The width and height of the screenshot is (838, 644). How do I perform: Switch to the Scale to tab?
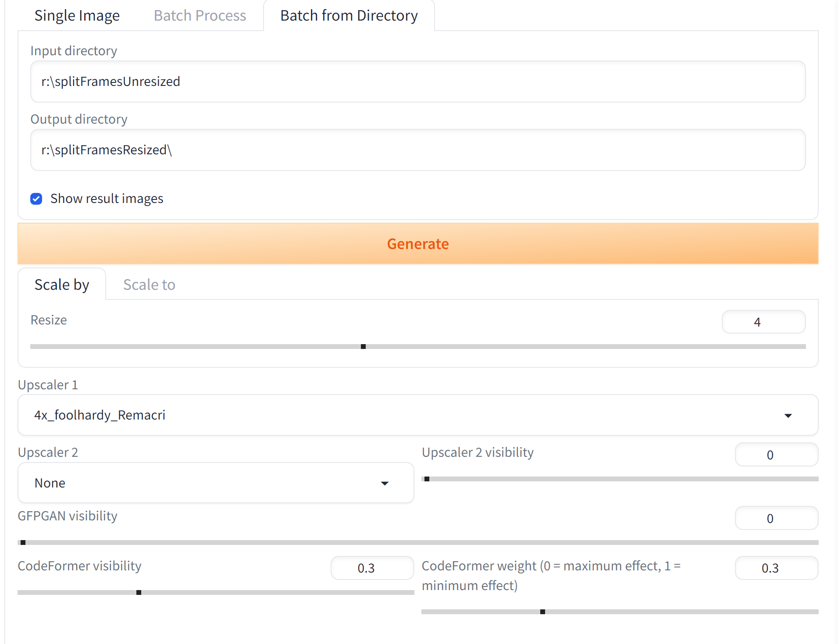[149, 285]
